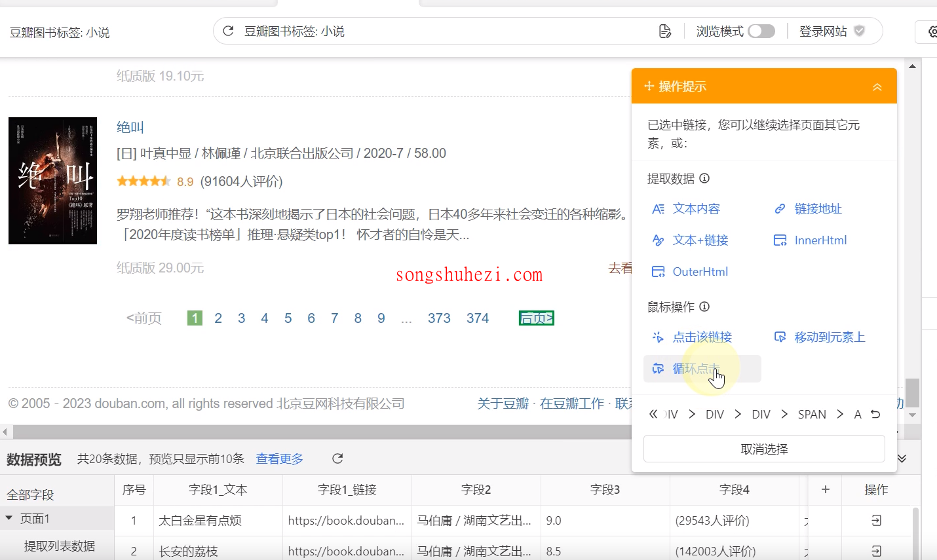Click the 字段3 column header

pos(605,490)
